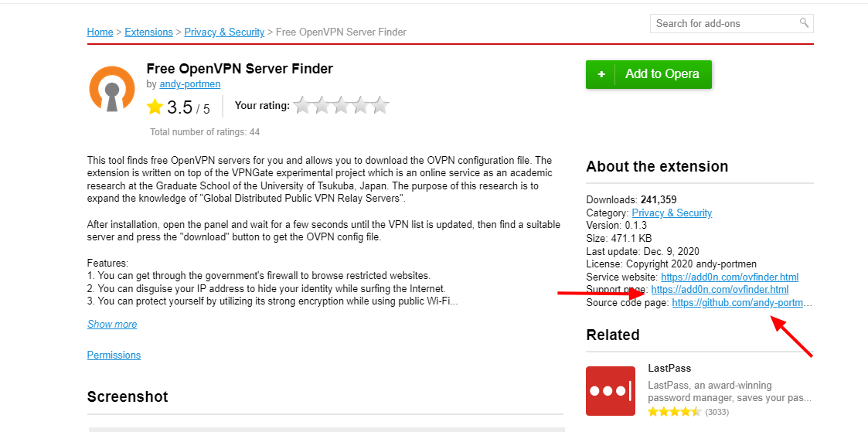Rate the extension two stars
The height and width of the screenshot is (432, 868).
tap(322, 105)
